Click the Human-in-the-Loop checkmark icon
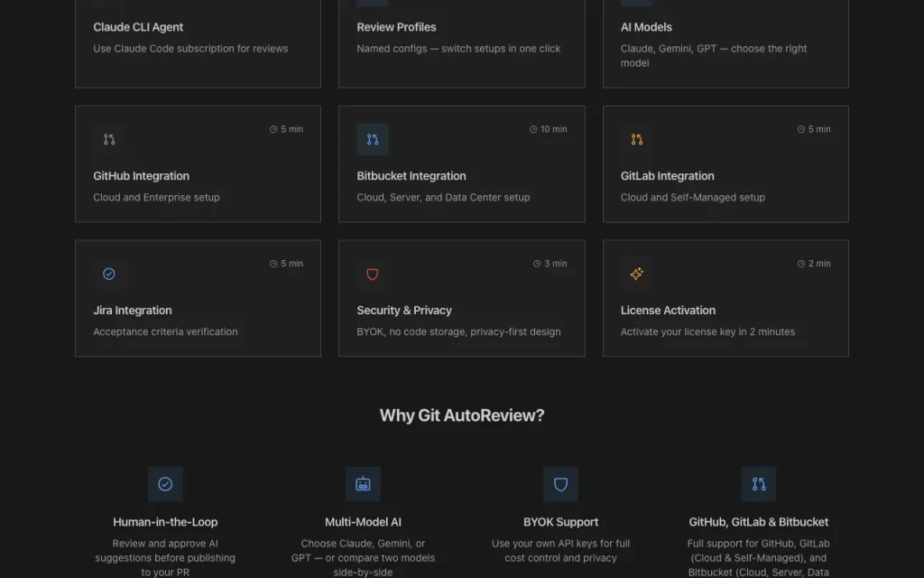The width and height of the screenshot is (924, 578). coord(165,484)
